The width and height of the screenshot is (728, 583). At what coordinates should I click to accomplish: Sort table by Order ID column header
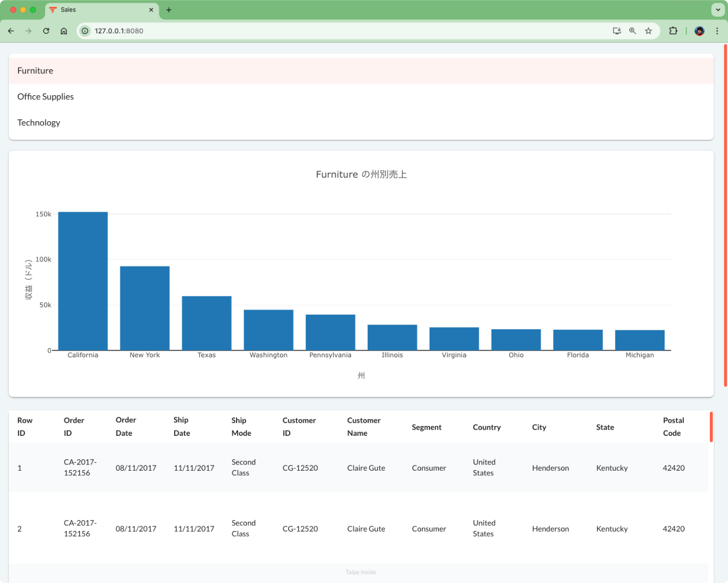pos(74,426)
